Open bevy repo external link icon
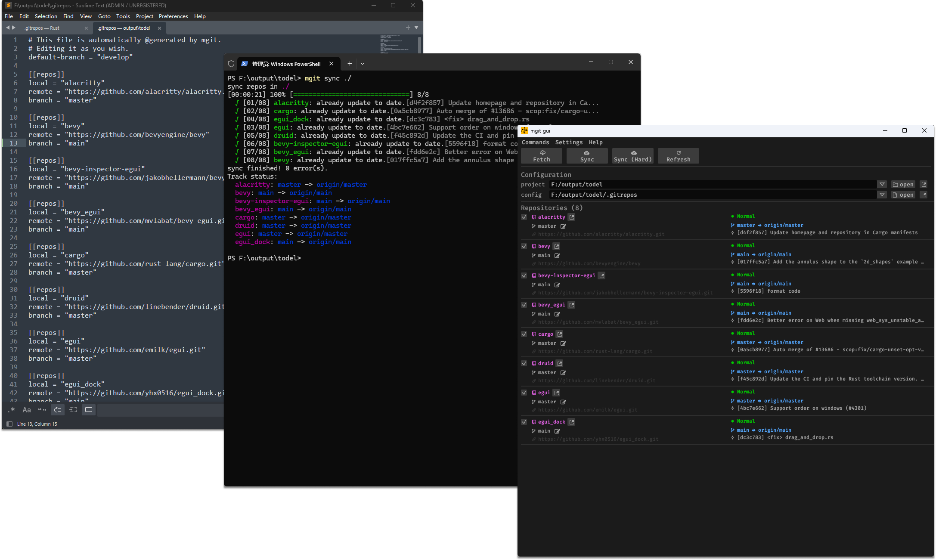936x560 pixels. coord(557,247)
